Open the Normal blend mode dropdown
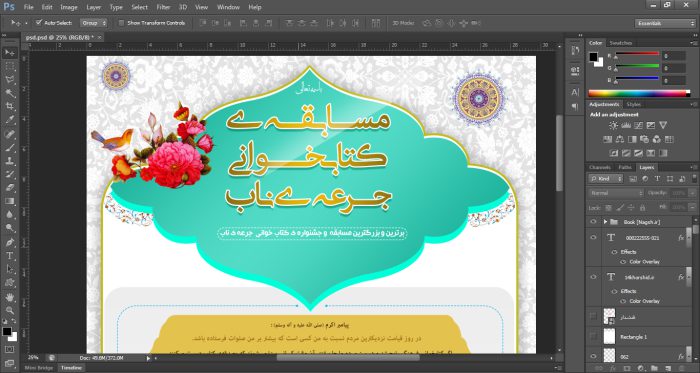This screenshot has height=373, width=700. [616, 193]
